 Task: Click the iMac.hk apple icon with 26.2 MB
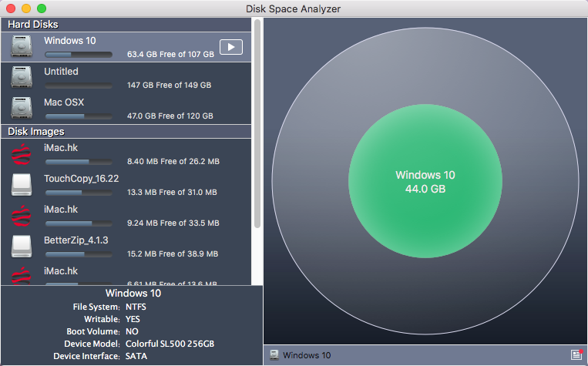coord(22,154)
